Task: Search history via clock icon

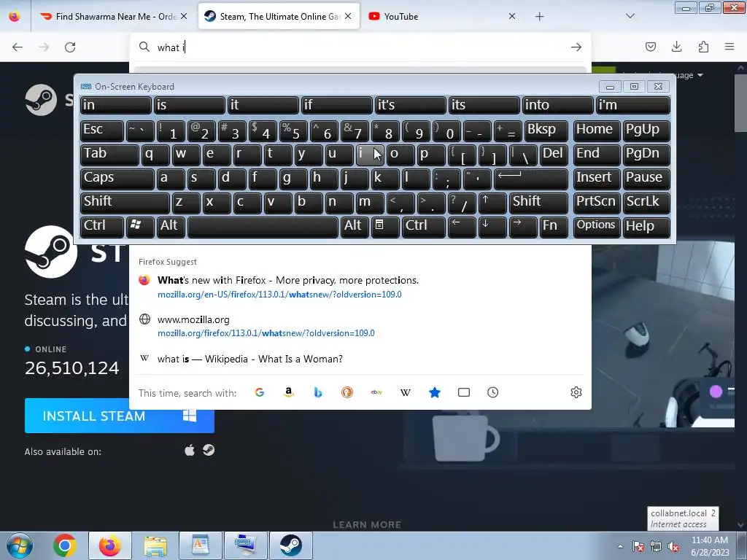Action: coord(493,392)
